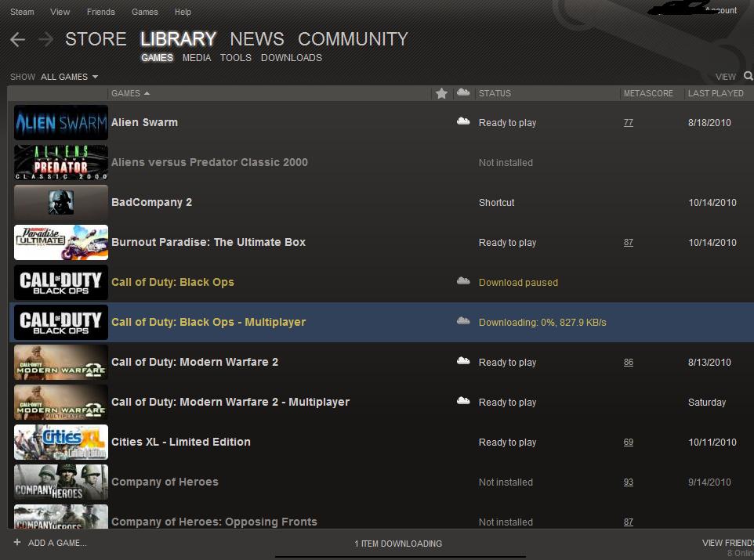Switch to the News section
The height and width of the screenshot is (560, 754).
(x=257, y=39)
